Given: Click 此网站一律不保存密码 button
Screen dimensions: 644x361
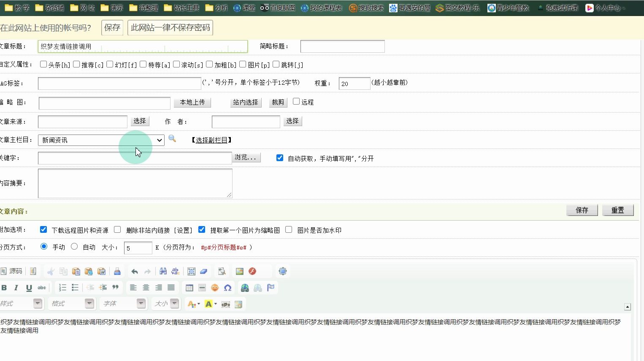Looking at the screenshot, I should pos(170,27).
